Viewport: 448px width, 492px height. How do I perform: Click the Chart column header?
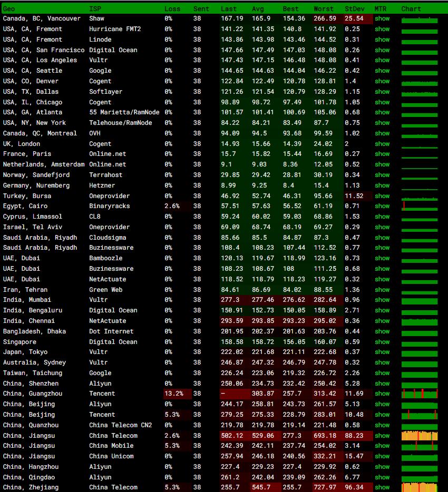(411, 9)
